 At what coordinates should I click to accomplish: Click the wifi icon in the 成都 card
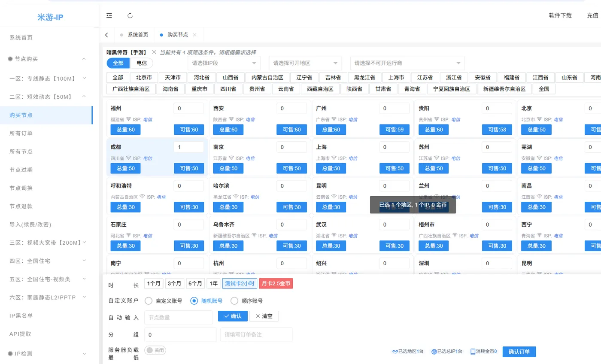(128, 158)
